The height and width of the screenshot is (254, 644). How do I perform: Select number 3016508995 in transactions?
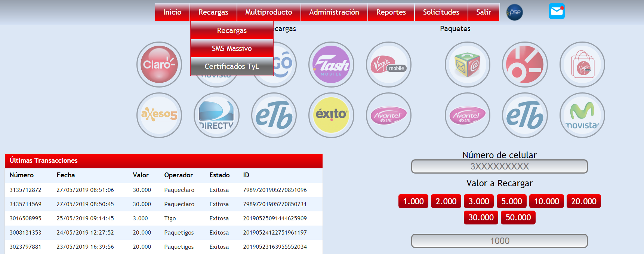(25, 218)
